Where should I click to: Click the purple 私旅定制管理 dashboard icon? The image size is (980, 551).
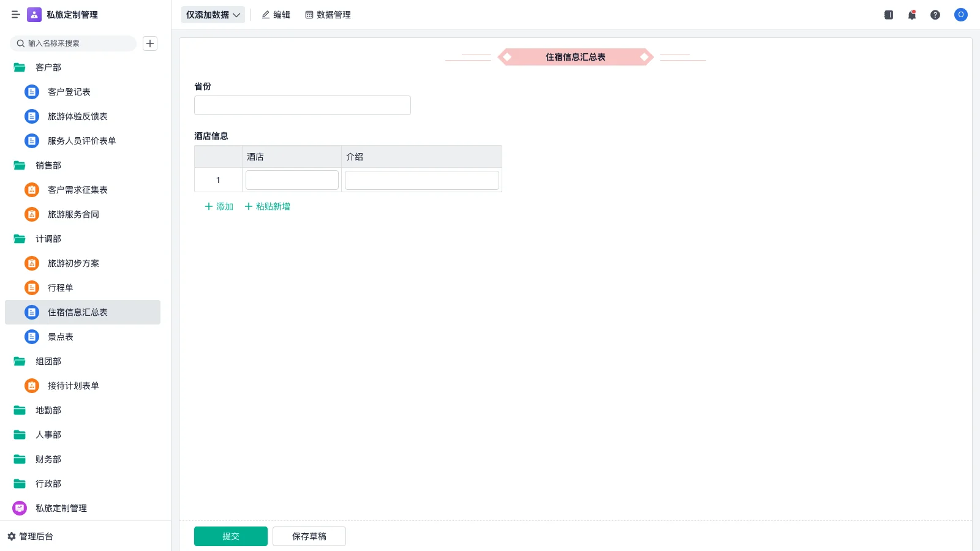pos(20,508)
